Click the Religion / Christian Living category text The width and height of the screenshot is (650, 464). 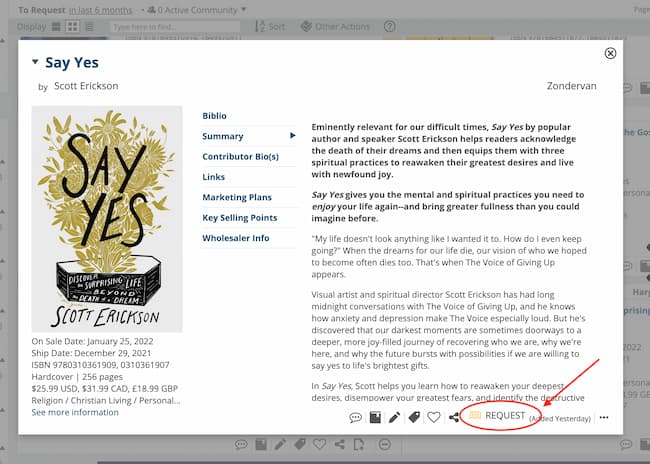click(106, 400)
